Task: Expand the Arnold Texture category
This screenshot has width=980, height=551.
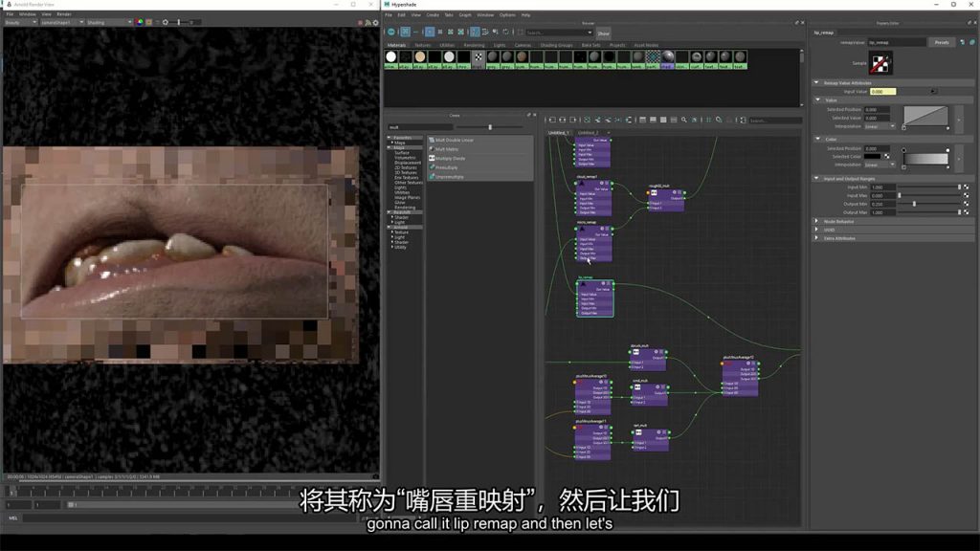Action: tap(392, 232)
